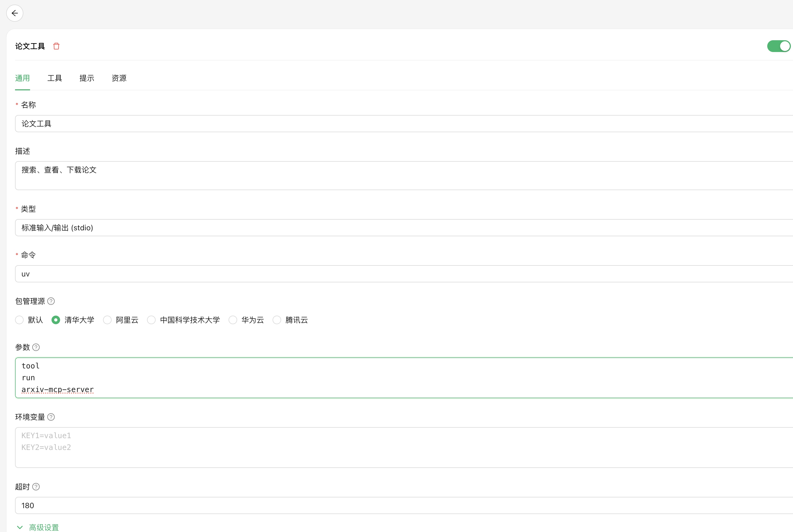The width and height of the screenshot is (793, 532).
Task: Select the 中国科学技术大学 radio option
Action: [x=151, y=320]
